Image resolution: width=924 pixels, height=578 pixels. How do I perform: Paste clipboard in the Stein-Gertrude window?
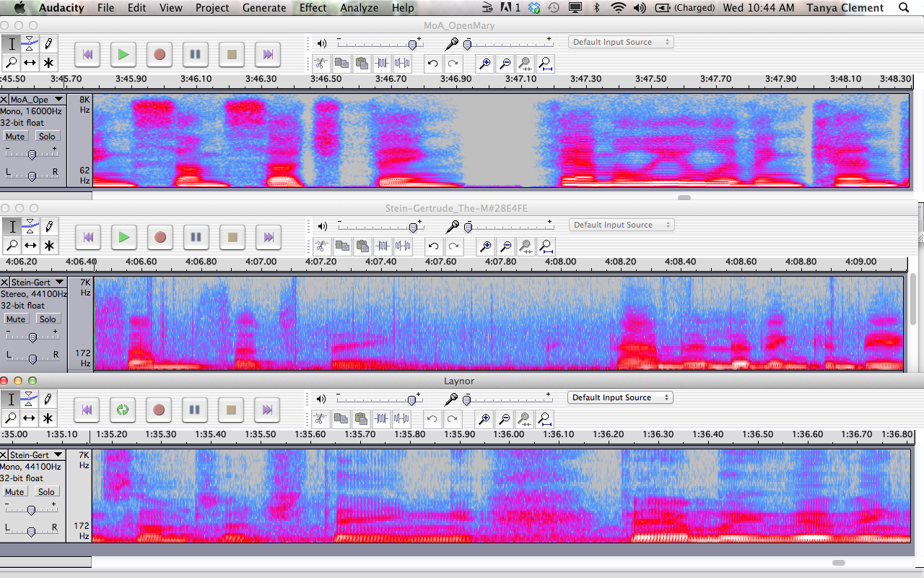point(362,246)
